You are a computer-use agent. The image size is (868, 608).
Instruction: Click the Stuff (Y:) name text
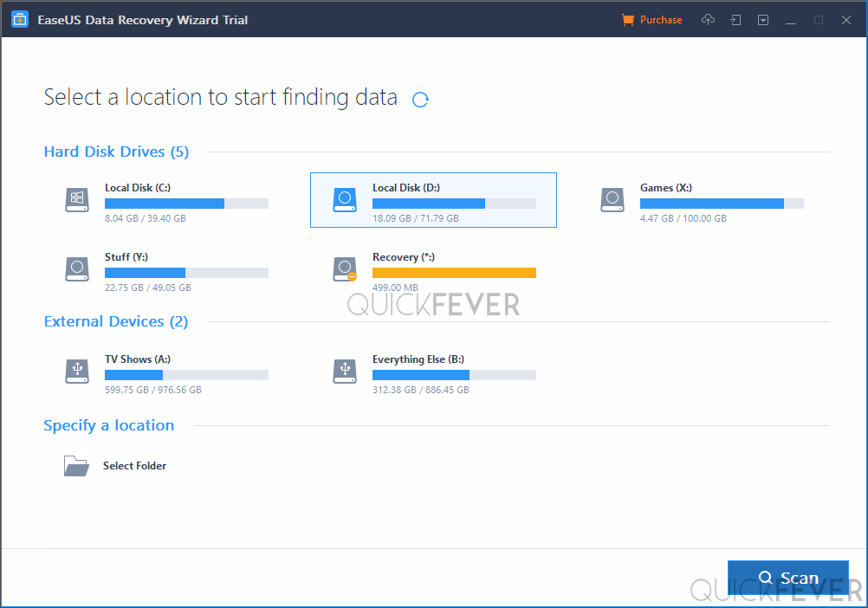(x=126, y=257)
